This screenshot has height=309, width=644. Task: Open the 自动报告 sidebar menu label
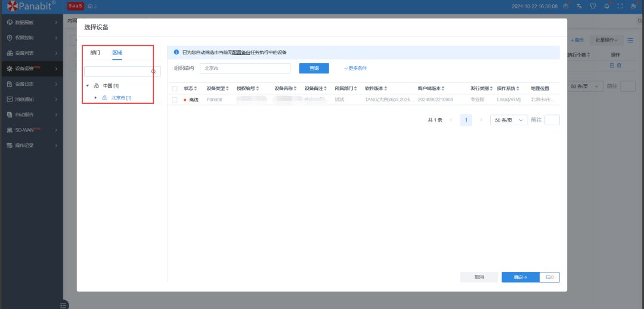coord(24,115)
